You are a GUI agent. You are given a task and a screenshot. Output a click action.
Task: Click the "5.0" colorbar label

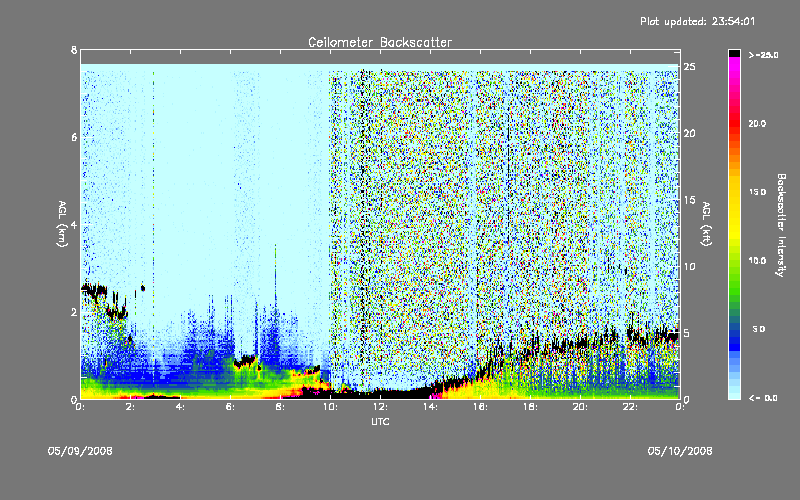tap(759, 329)
